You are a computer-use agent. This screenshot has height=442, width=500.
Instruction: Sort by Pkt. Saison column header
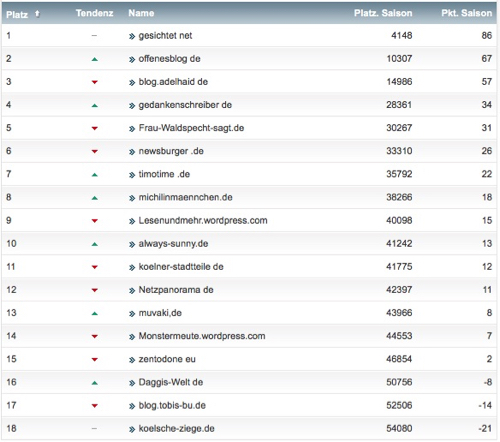coord(467,13)
